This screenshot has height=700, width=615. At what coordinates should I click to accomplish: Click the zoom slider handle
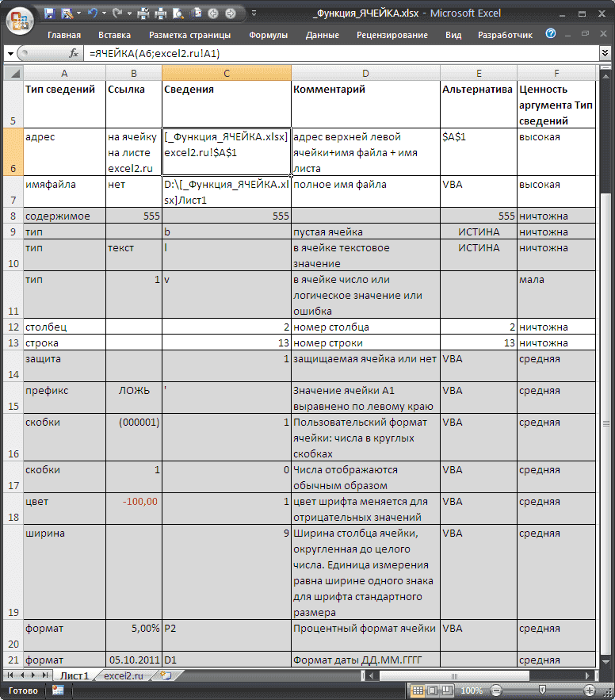pyautogui.click(x=544, y=690)
